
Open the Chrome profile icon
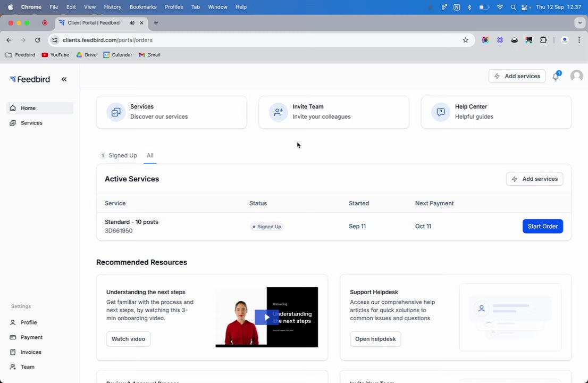click(565, 40)
